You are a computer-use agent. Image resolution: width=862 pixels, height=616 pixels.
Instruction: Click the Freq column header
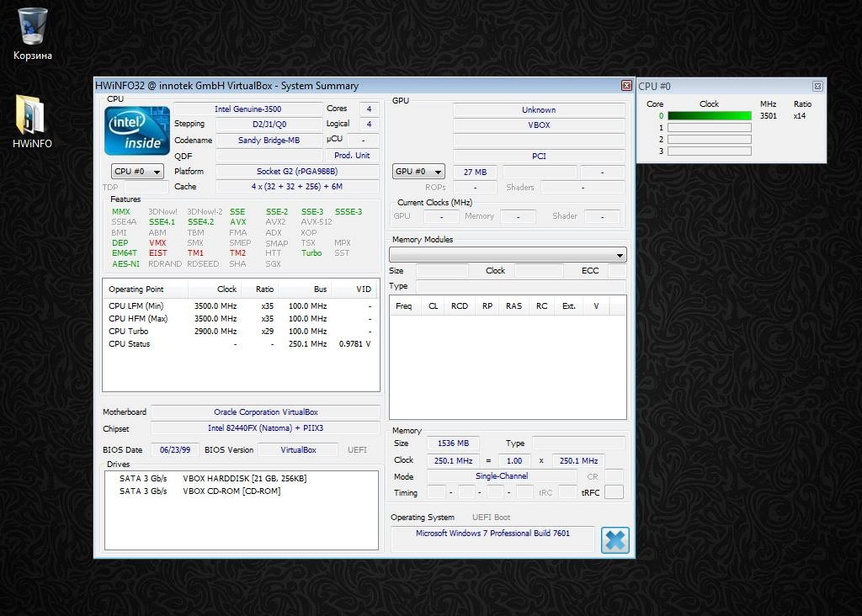403,306
